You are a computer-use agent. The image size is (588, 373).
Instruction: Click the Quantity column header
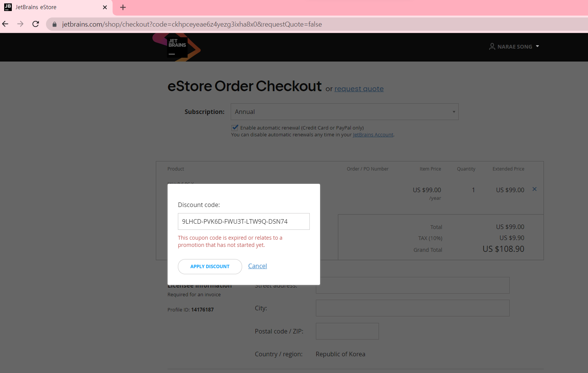point(466,169)
